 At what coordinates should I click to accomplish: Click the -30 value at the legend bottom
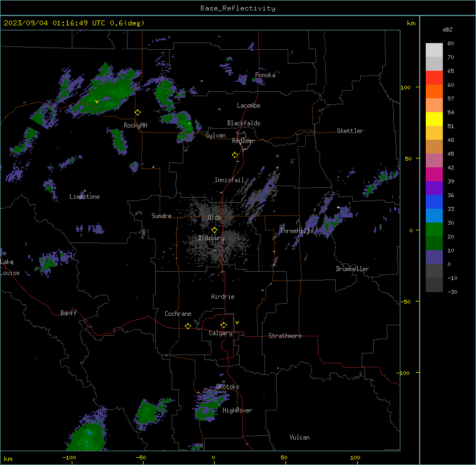click(452, 292)
